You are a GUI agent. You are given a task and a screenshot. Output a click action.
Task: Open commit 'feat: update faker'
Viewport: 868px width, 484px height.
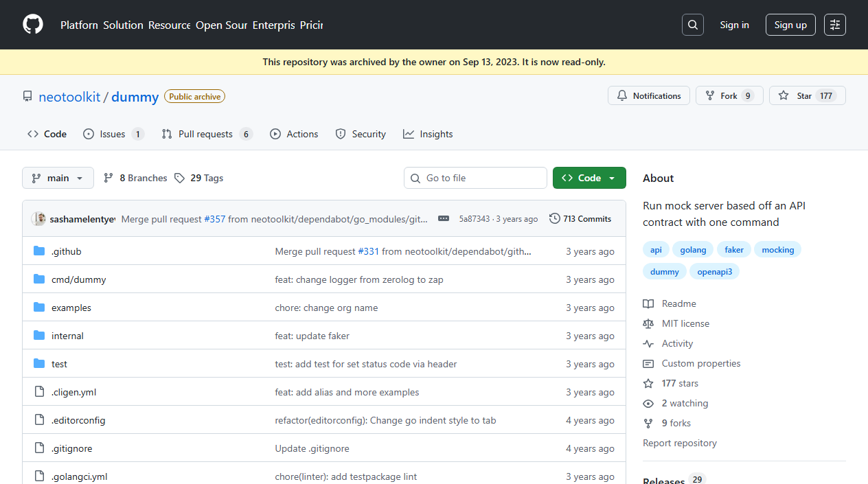click(x=312, y=336)
